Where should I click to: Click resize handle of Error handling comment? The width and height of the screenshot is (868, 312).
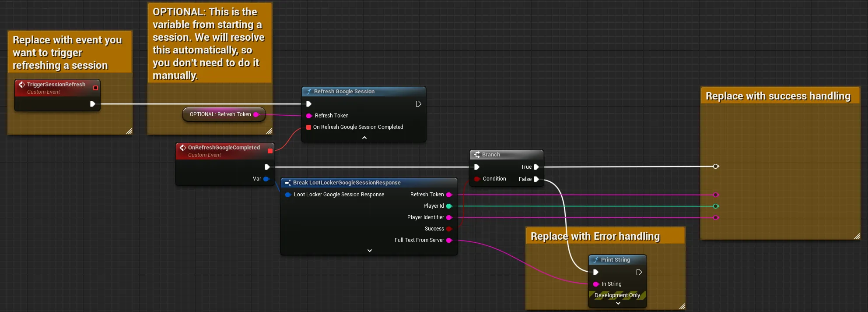[x=682, y=306]
